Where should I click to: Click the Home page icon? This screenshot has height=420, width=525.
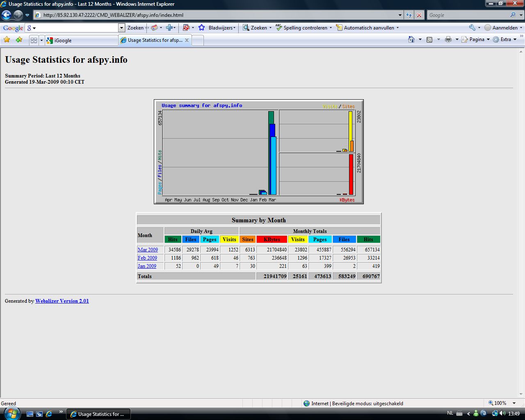pyautogui.click(x=411, y=39)
